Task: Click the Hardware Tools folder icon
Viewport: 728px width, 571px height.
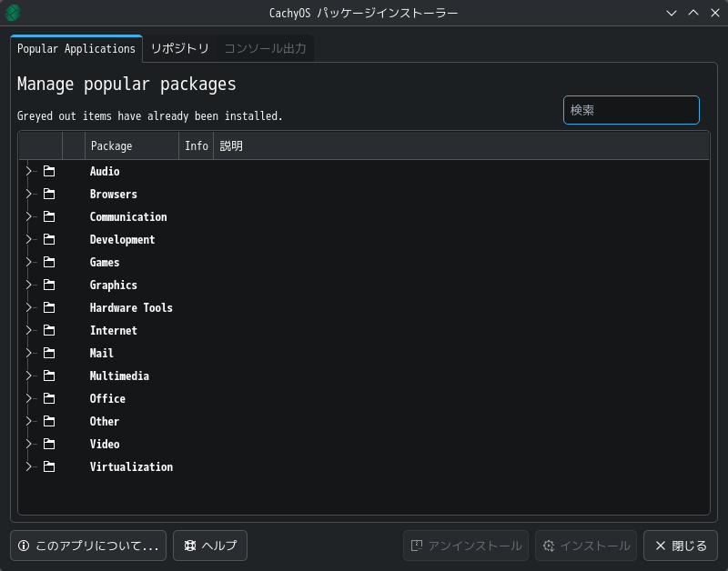Action: (x=49, y=307)
